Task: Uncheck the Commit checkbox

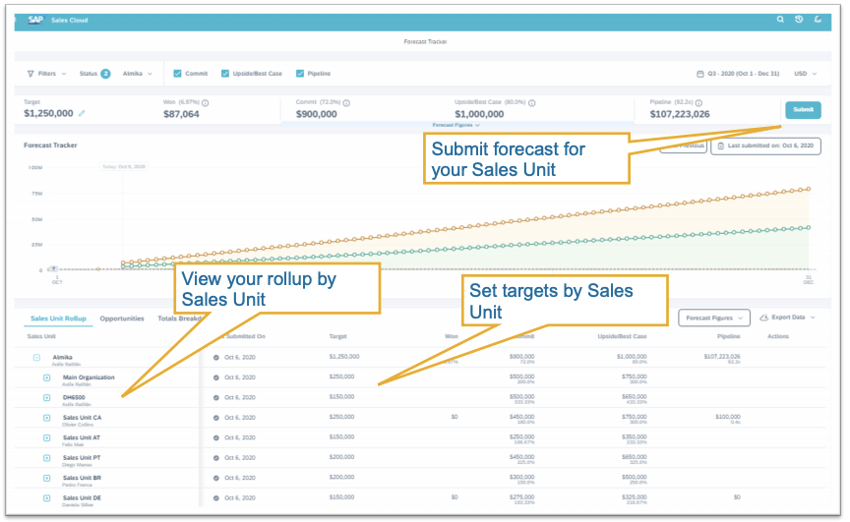Action: click(177, 73)
